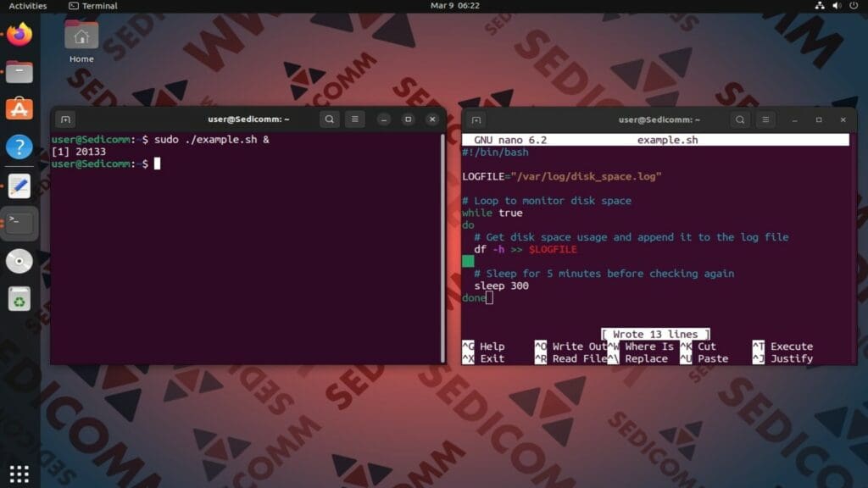Open the volume icon in the top bar
868x488 pixels.
pos(837,6)
